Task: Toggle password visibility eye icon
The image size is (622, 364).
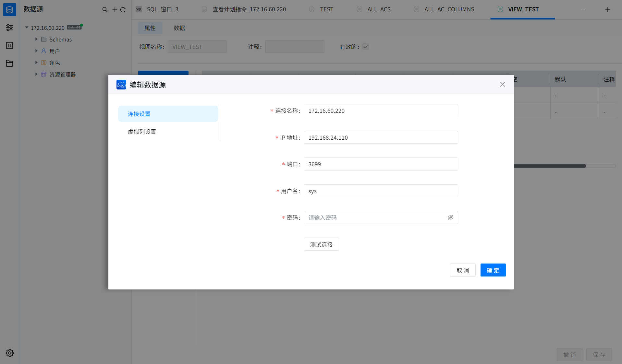Action: pyautogui.click(x=450, y=217)
